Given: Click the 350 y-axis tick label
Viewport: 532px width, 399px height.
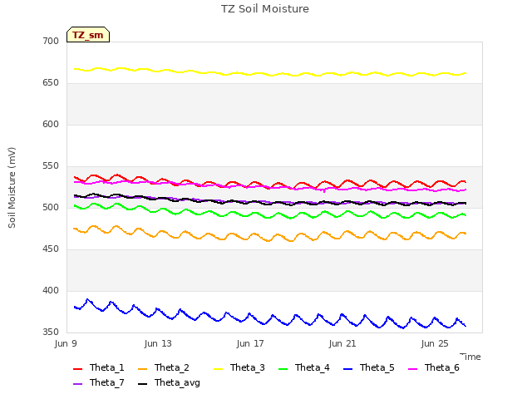Looking at the screenshot, I should tap(51, 332).
